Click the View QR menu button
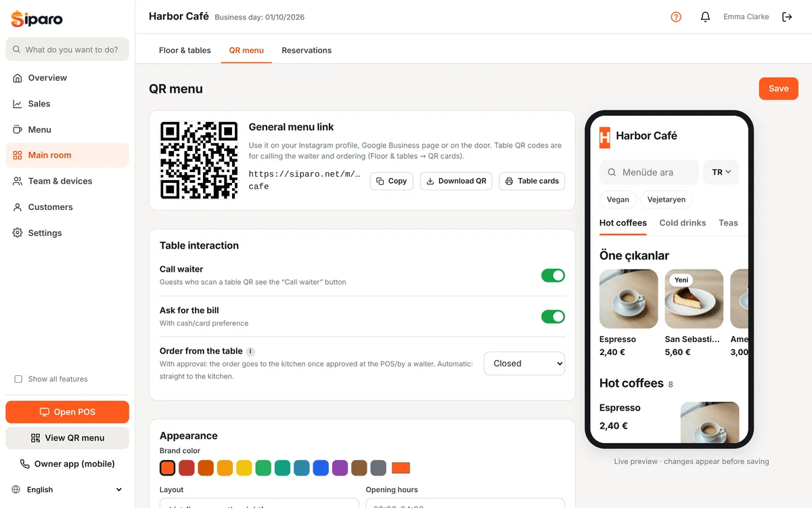This screenshot has height=508, width=812. click(67, 438)
